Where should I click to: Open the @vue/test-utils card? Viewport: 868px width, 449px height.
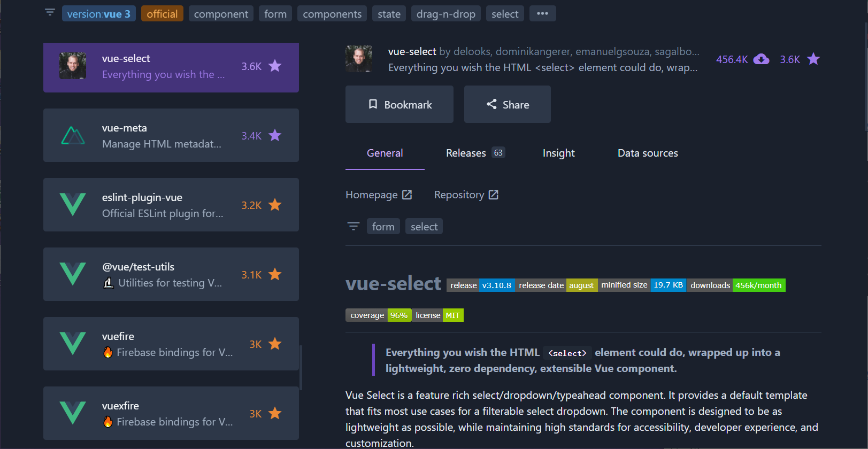click(171, 274)
